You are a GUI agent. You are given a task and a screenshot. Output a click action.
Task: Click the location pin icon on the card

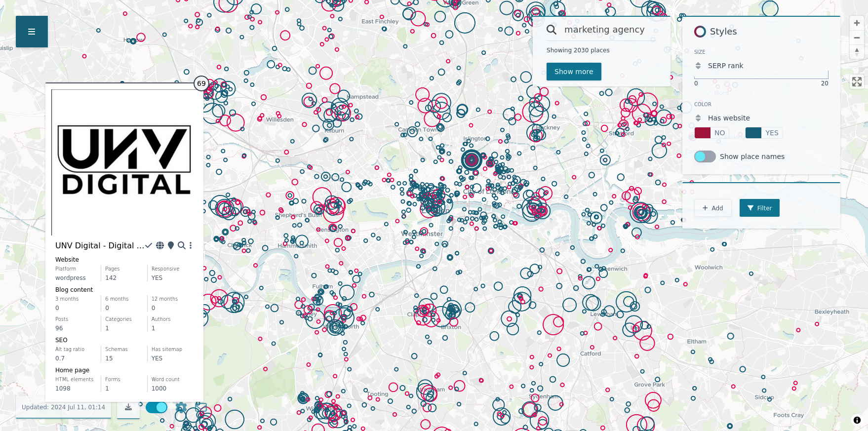point(171,245)
